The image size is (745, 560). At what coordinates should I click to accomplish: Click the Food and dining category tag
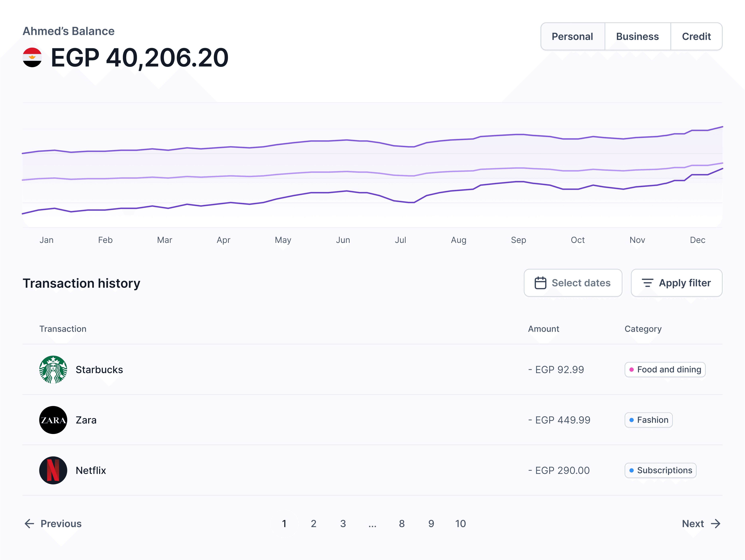click(665, 369)
